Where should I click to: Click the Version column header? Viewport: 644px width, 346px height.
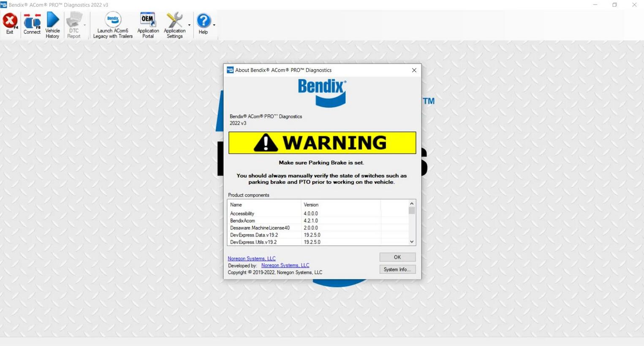pyautogui.click(x=341, y=205)
